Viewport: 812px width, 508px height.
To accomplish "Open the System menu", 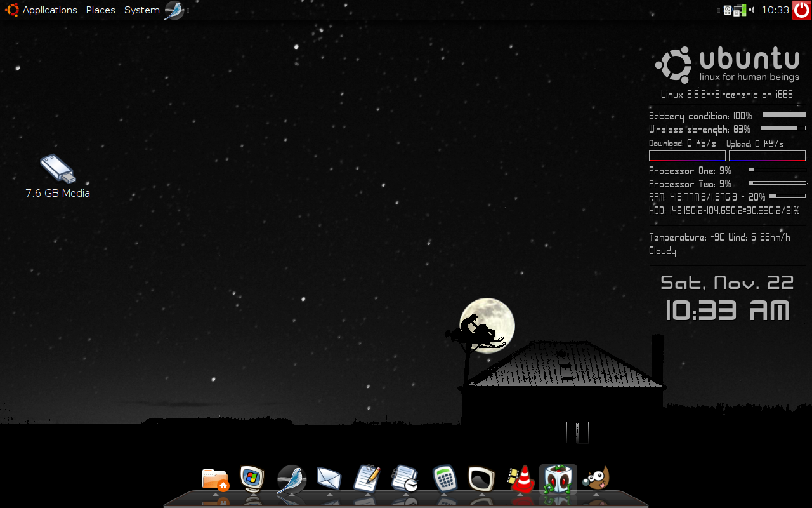I will 141,10.
